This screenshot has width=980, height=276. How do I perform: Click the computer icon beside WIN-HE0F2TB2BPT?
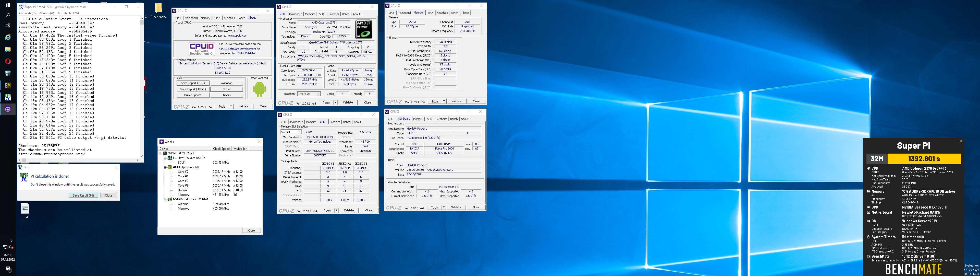[165, 153]
